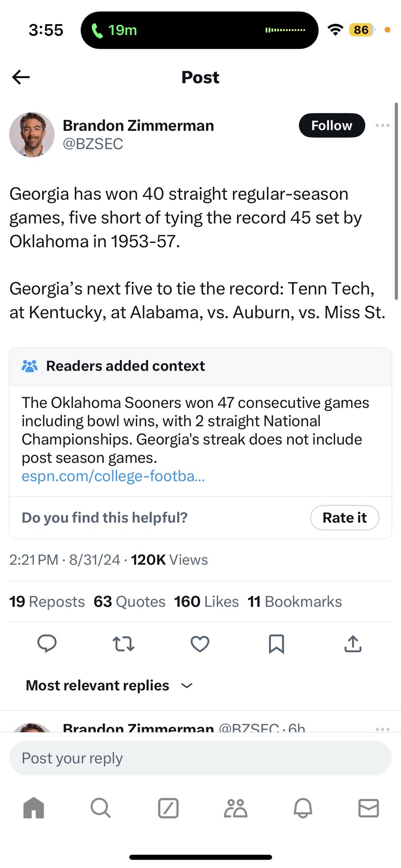Open the post's three-dot more menu

[x=382, y=125]
